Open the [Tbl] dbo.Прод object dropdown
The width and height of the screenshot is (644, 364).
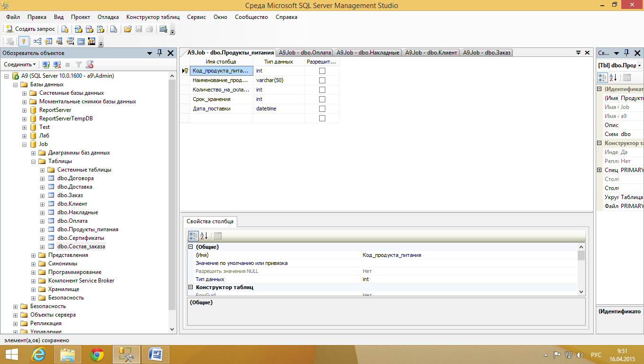click(639, 65)
